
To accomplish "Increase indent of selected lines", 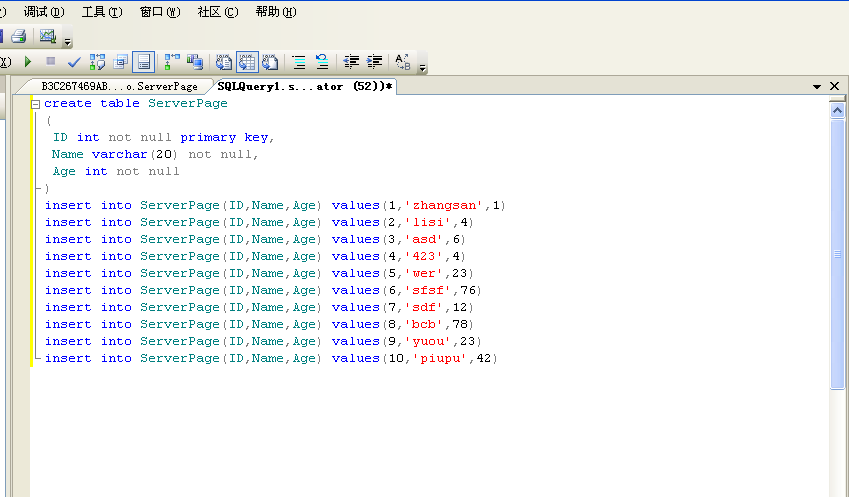I will (375, 62).
